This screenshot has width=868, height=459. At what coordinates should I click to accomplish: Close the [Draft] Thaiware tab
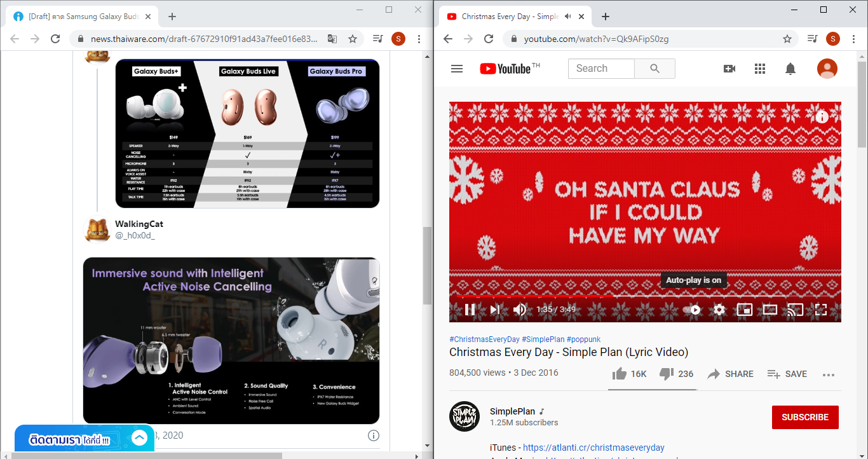(148, 17)
